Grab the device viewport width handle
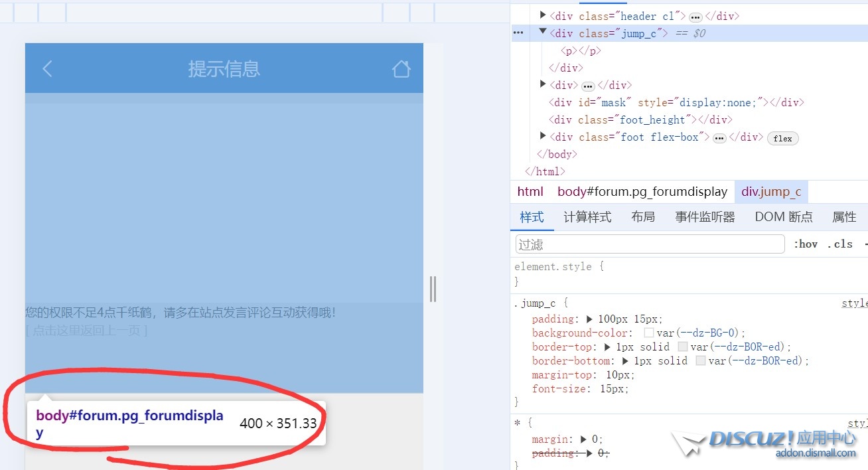The height and width of the screenshot is (470, 868). click(433, 289)
